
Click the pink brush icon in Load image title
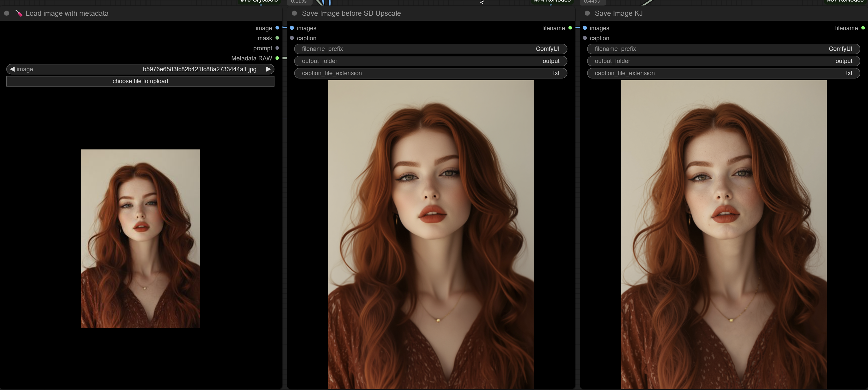click(19, 13)
